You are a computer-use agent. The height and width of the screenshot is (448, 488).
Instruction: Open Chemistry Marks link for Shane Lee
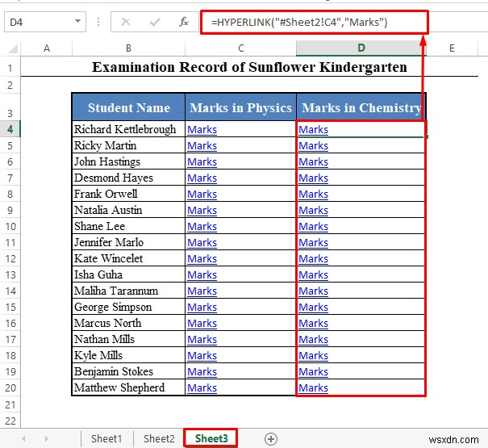tap(313, 227)
